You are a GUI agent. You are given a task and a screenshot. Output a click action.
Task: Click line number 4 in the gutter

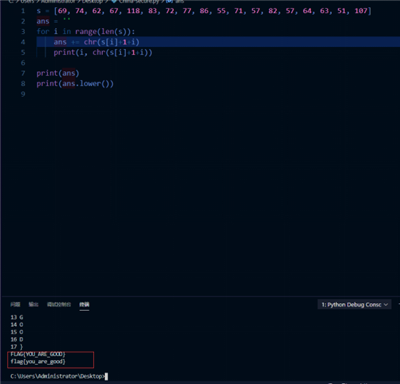click(x=23, y=42)
